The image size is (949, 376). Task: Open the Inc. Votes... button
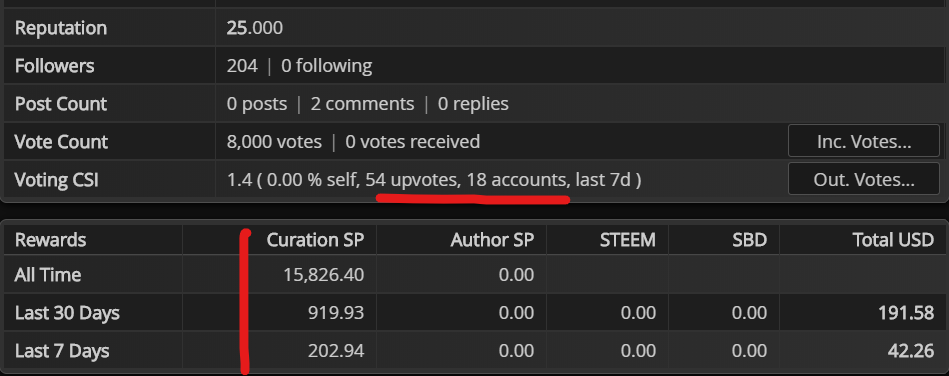(x=864, y=141)
